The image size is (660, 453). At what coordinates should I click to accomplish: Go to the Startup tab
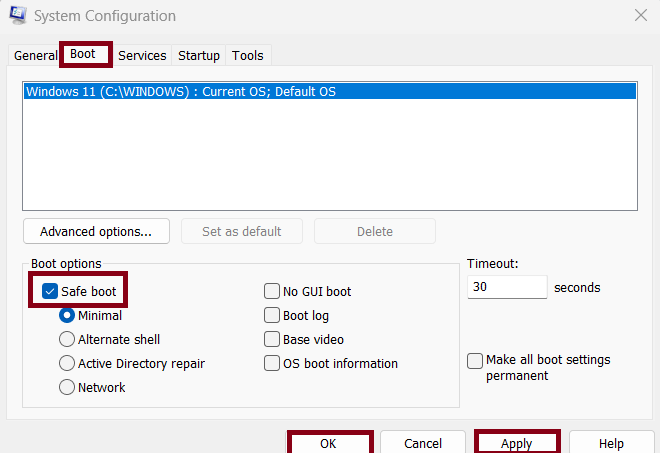(x=199, y=56)
